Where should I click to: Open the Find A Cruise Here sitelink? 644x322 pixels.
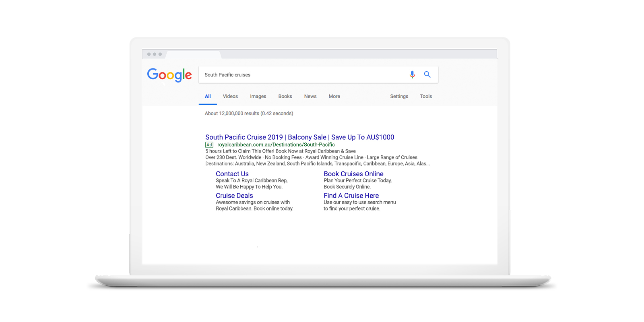tap(351, 196)
